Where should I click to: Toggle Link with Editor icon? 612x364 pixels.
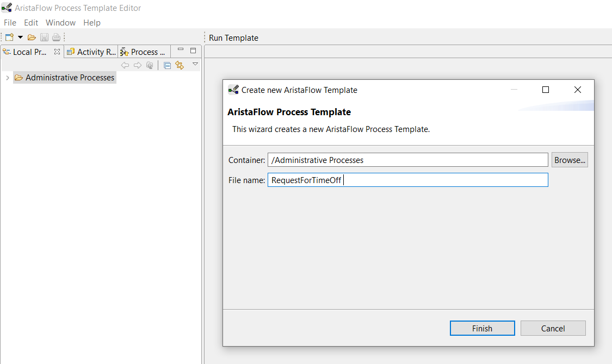pos(180,65)
